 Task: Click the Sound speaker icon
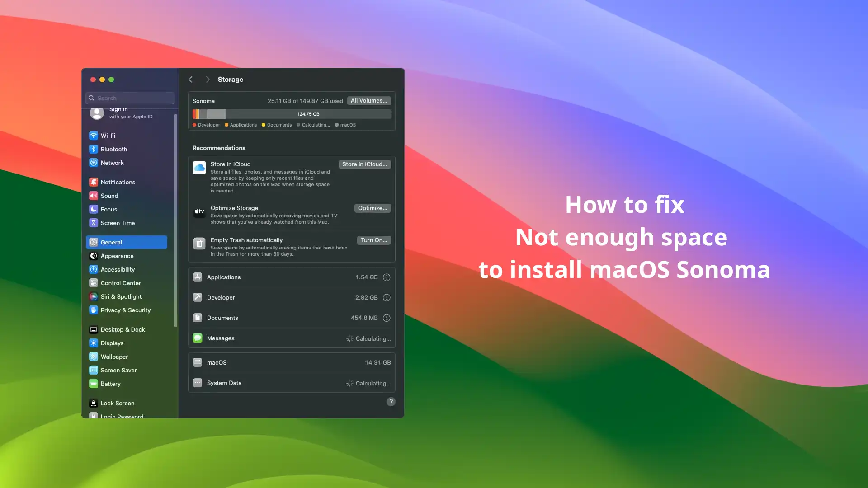(x=94, y=196)
